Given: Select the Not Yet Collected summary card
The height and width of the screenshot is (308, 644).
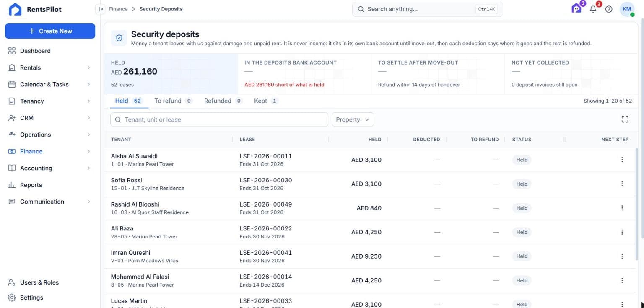Looking at the screenshot, I should pos(571,74).
